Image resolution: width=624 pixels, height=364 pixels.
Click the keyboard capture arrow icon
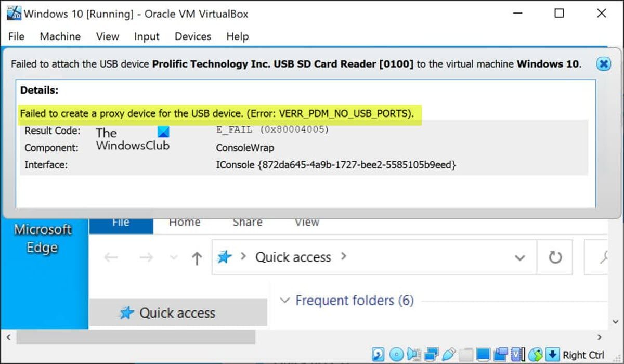pyautogui.click(x=552, y=355)
